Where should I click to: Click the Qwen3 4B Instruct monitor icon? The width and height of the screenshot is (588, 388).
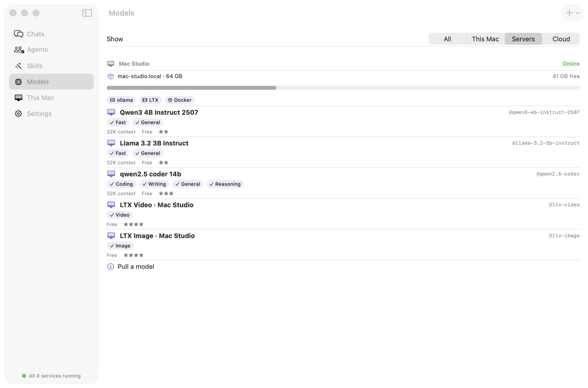(x=111, y=112)
